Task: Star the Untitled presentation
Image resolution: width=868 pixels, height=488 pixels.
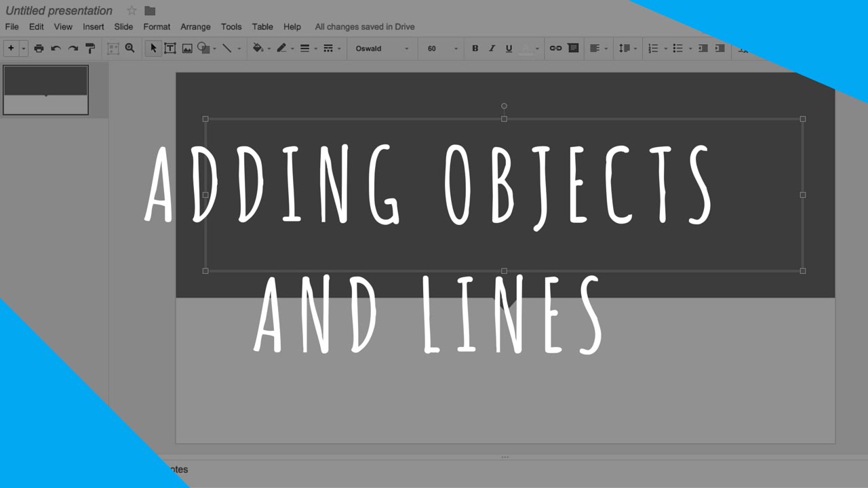Action: click(x=132, y=11)
